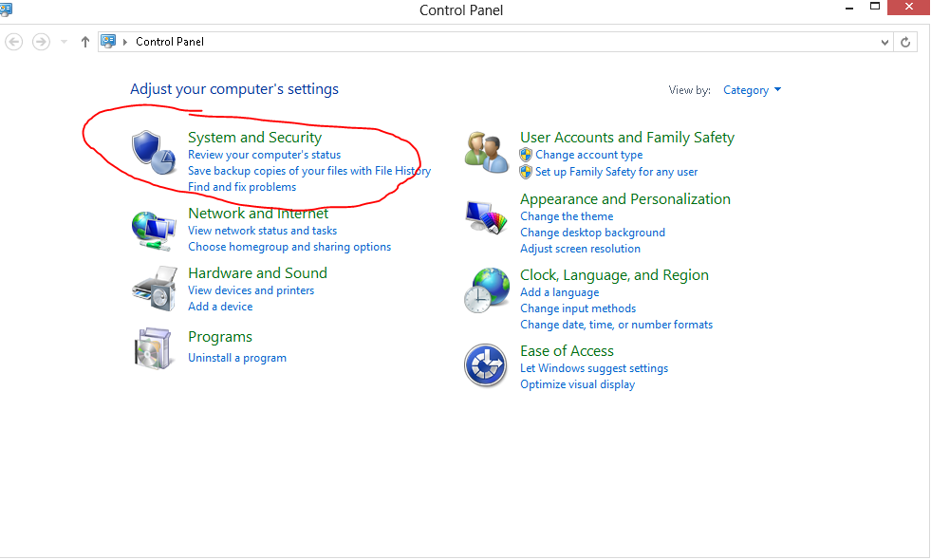Open the System and Security heading
This screenshot has width=931, height=560.
pyautogui.click(x=254, y=138)
